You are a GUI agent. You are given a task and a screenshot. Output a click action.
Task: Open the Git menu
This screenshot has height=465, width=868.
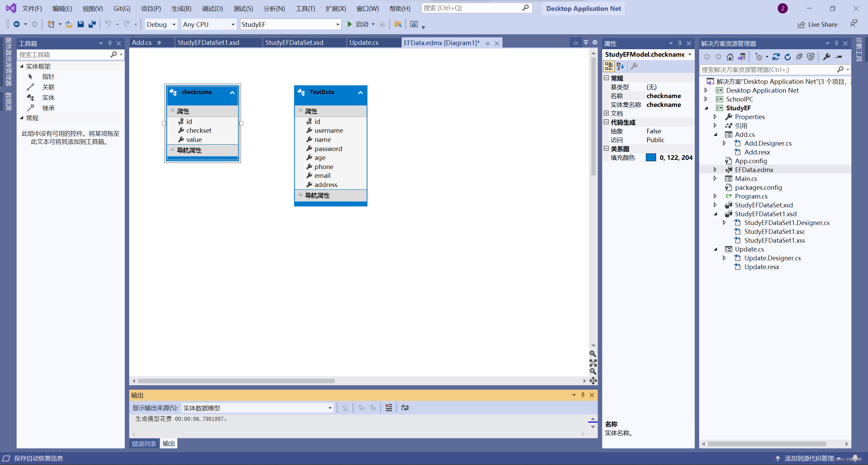[x=122, y=8]
